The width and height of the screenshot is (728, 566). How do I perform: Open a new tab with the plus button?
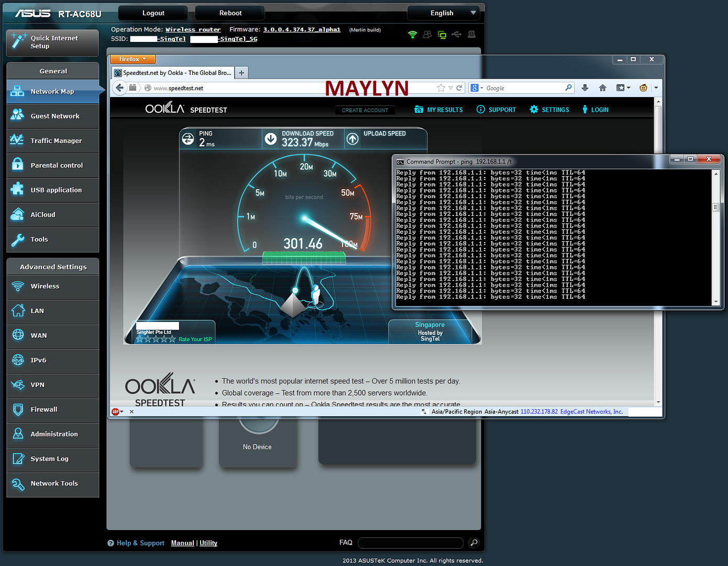241,73
